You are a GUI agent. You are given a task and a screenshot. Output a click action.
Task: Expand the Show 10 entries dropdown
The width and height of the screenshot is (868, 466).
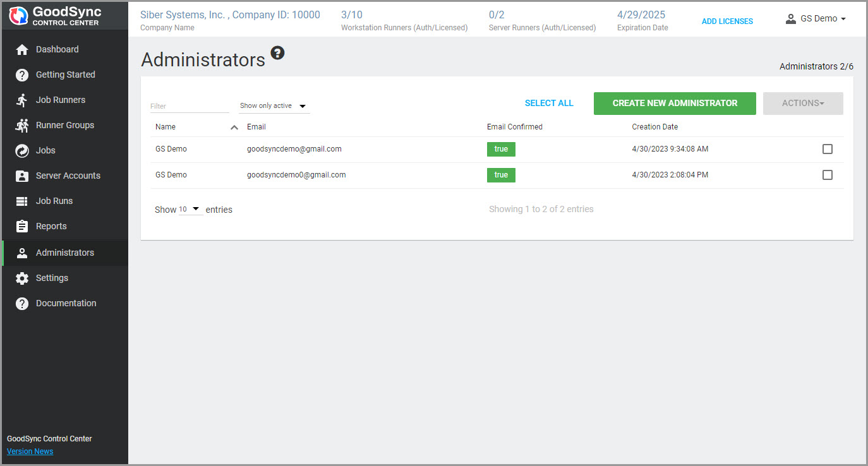[x=190, y=209]
